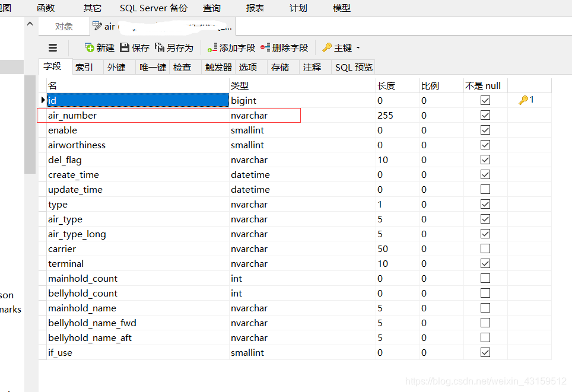The height and width of the screenshot is (392, 572).
Task: Click the 另存为 (Save As) button
Action: tap(174, 48)
